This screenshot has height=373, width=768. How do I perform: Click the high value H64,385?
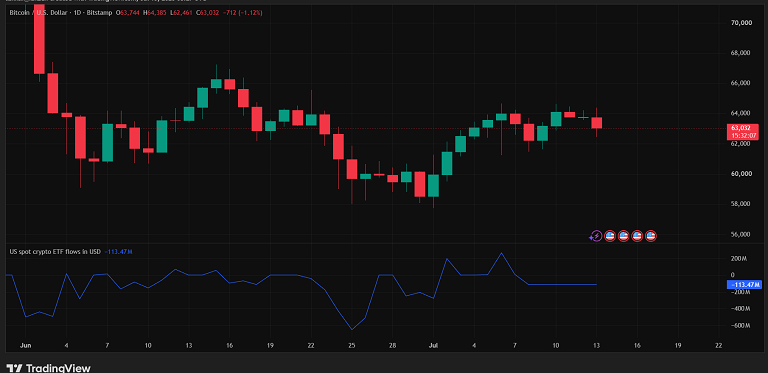(x=155, y=13)
